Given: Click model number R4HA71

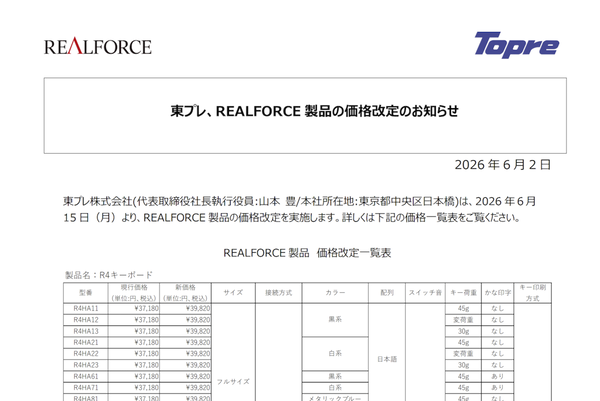Looking at the screenshot, I should tap(86, 388).
